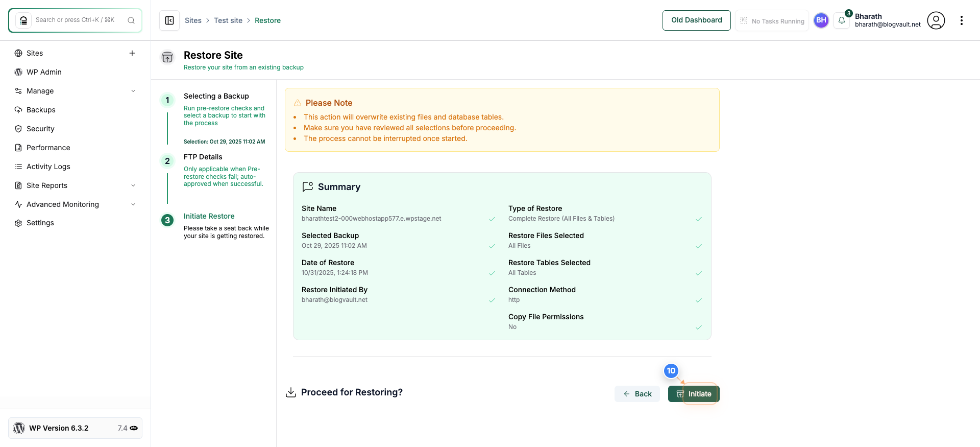This screenshot has height=447, width=980.
Task: Expand the Site Reports chevron
Action: pyautogui.click(x=133, y=185)
